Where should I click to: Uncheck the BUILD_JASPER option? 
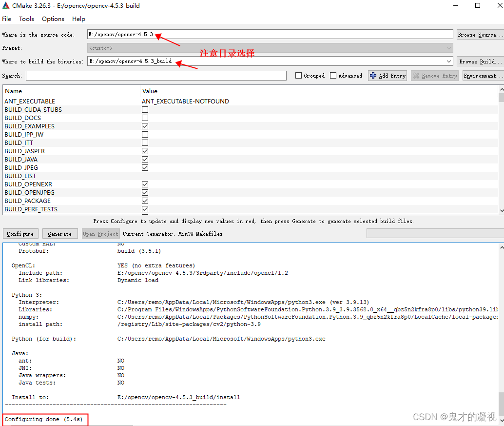pyautogui.click(x=145, y=151)
